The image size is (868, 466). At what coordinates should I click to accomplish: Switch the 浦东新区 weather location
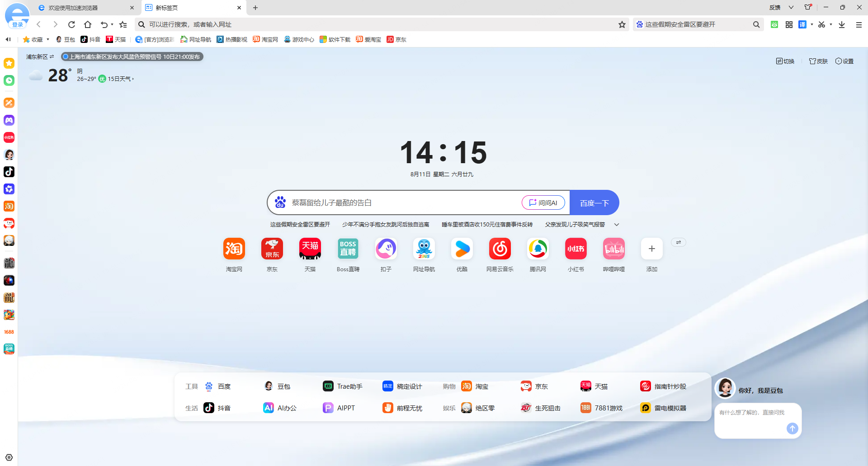[40, 56]
